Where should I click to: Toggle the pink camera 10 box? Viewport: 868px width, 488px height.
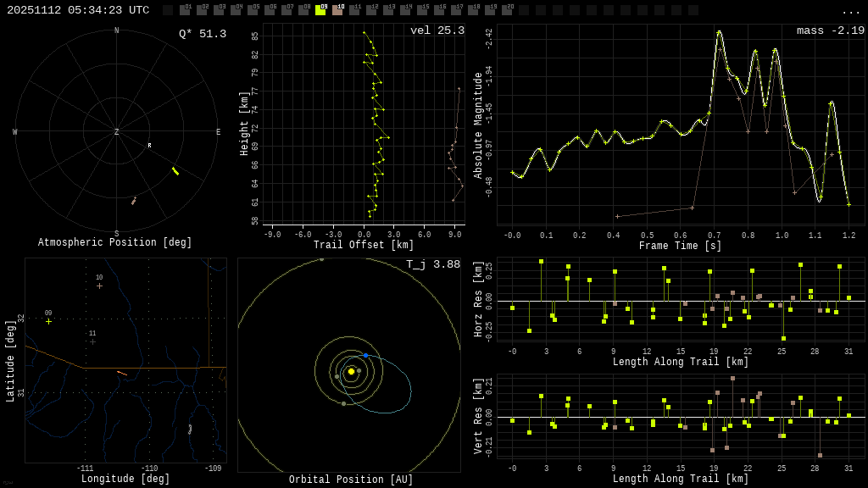point(337,10)
